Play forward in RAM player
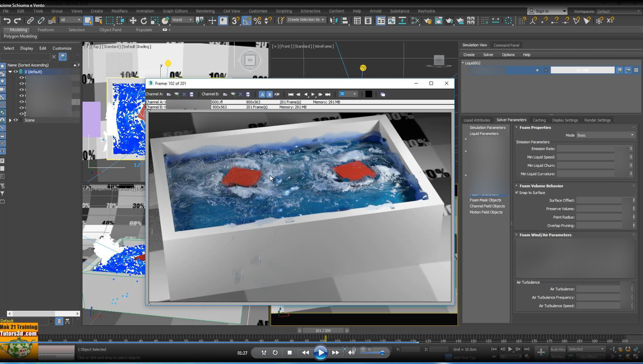Image resolution: width=643 pixels, height=364 pixels. coord(313,94)
